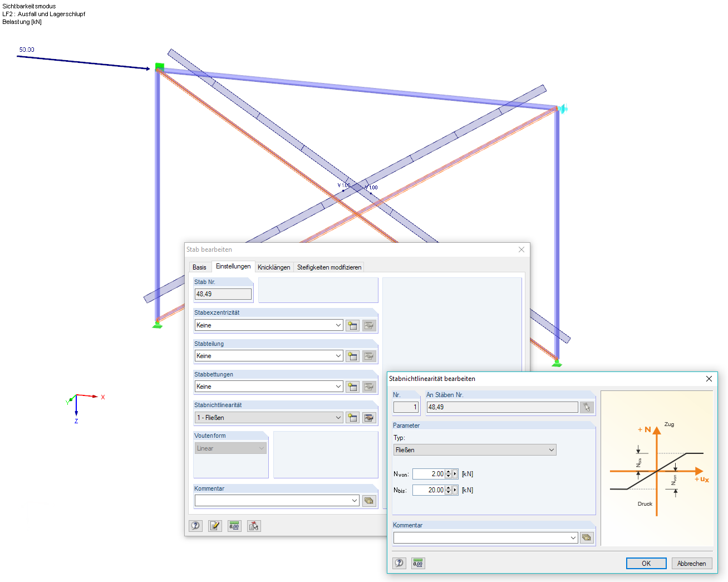
Task: Click the apply-to-members picker icon in Stab bearbeiten
Action: pyautogui.click(x=254, y=525)
